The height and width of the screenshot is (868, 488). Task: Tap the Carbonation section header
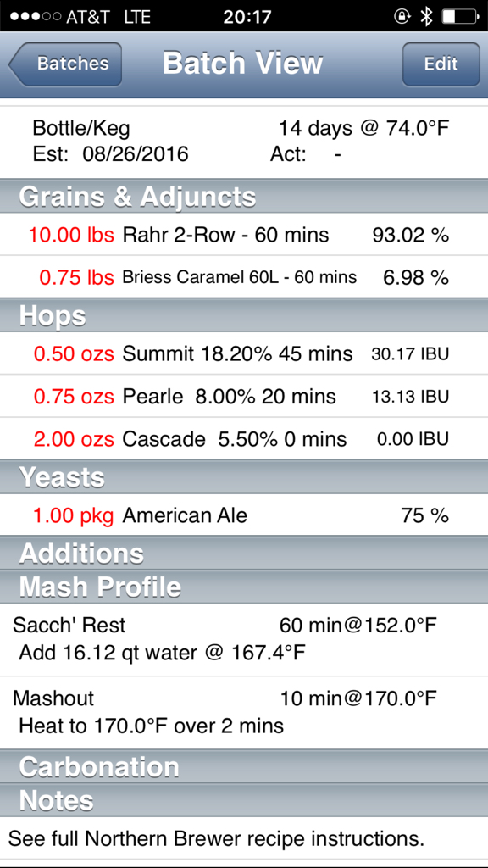[244, 766]
